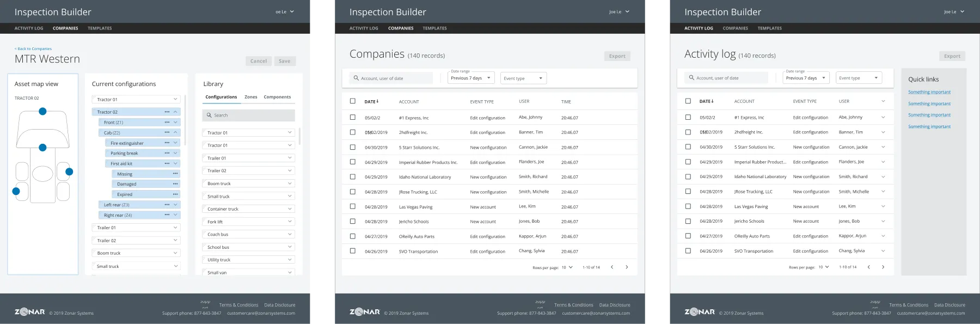Open the Date range dropdown in Activity log
980x324 pixels.
coord(806,78)
